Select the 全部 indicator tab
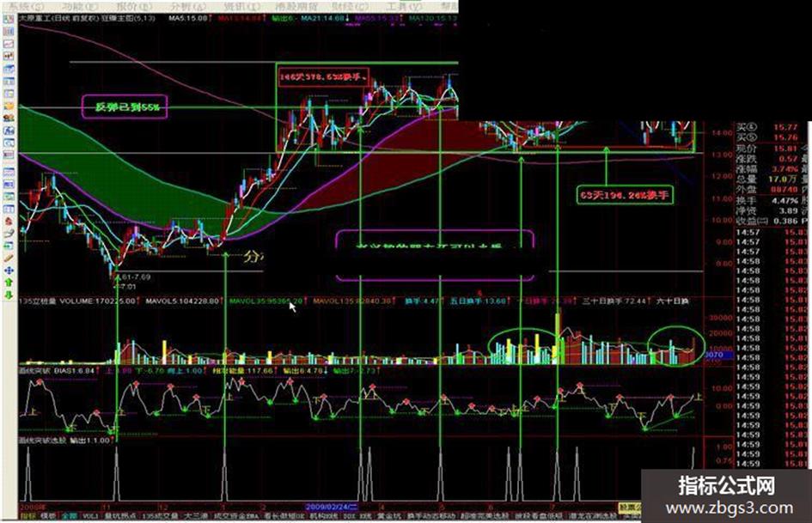The width and height of the screenshot is (812, 523). coord(70,516)
